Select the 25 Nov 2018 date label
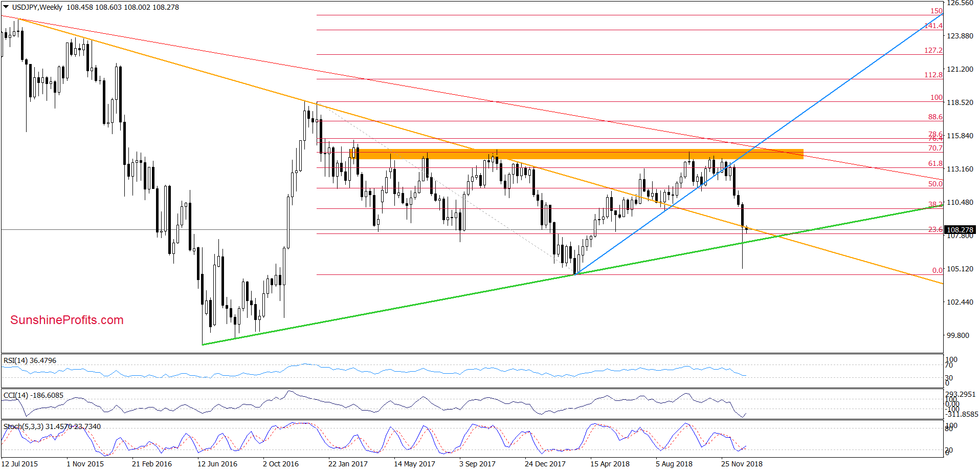 [742, 464]
